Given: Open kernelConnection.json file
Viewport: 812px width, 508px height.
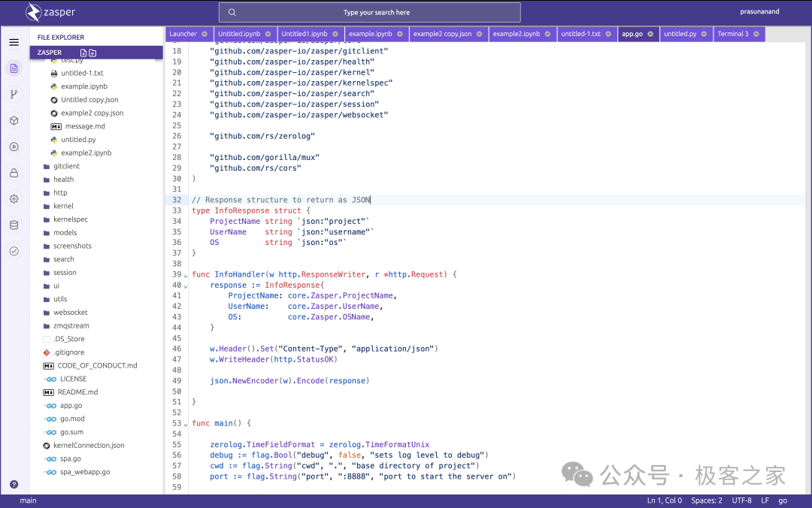Looking at the screenshot, I should pos(84,446).
